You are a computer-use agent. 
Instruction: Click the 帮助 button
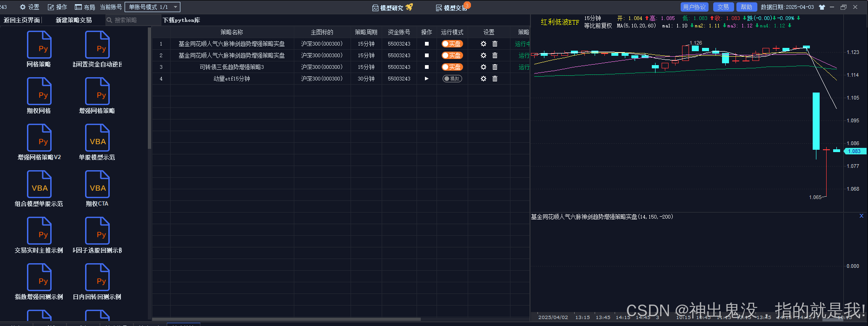tap(747, 7)
